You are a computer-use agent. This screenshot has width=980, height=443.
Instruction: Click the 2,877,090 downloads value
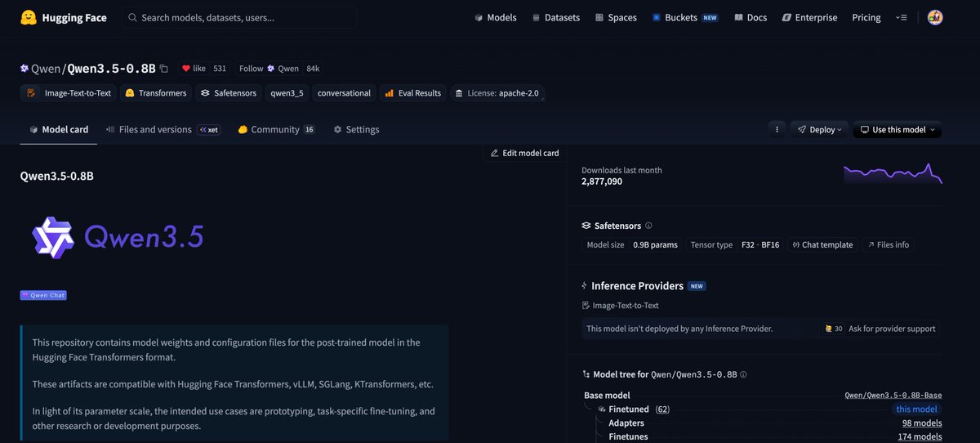602,181
